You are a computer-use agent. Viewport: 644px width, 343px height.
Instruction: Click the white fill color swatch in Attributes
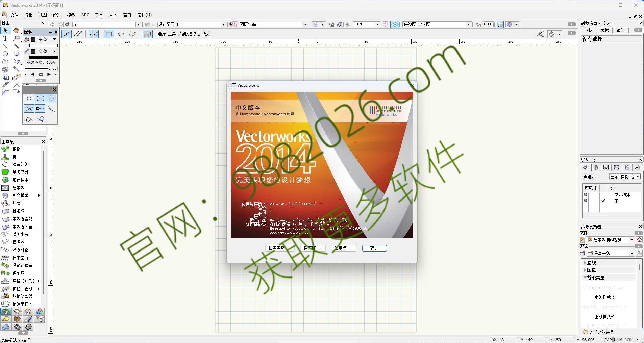tap(44, 45)
